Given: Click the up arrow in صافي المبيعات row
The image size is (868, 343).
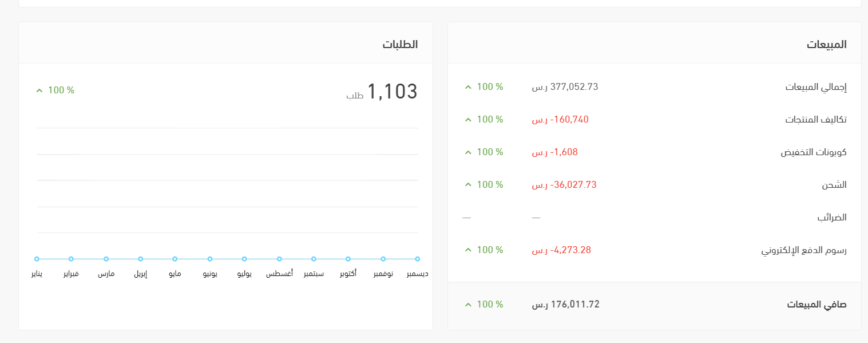Looking at the screenshot, I should (468, 305).
